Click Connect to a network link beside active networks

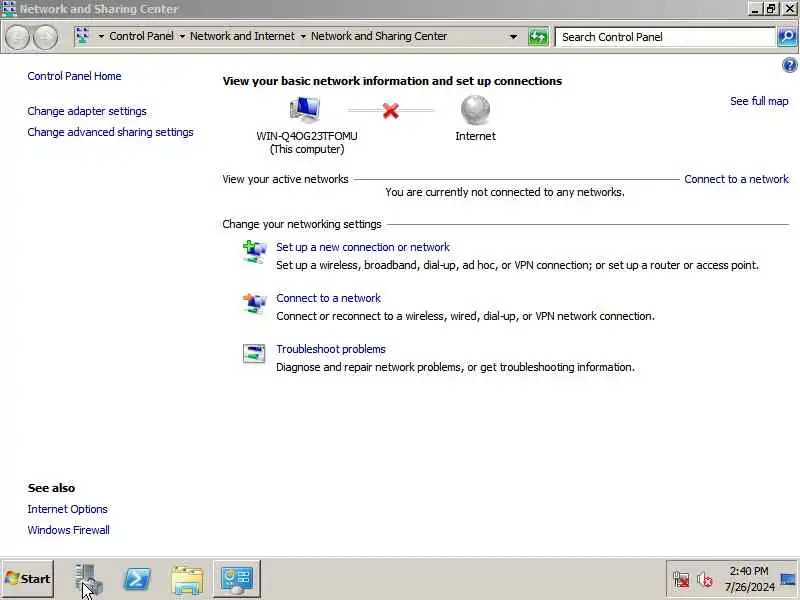736,179
